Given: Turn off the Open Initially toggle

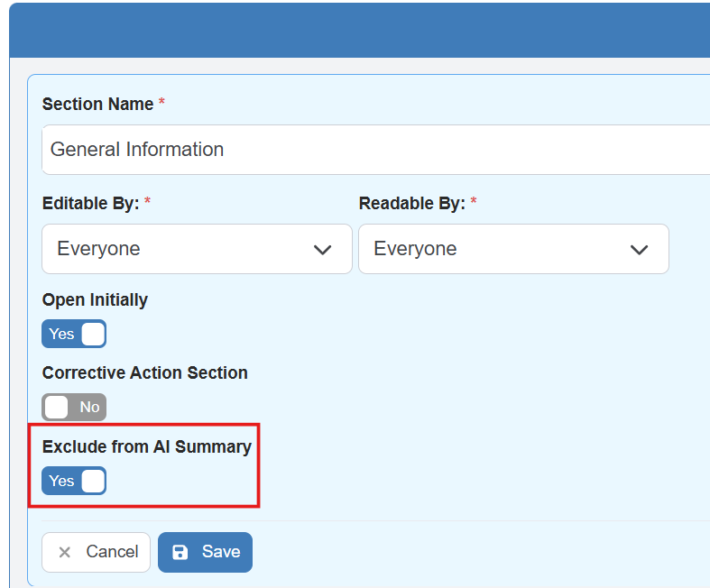Looking at the screenshot, I should pyautogui.click(x=74, y=334).
